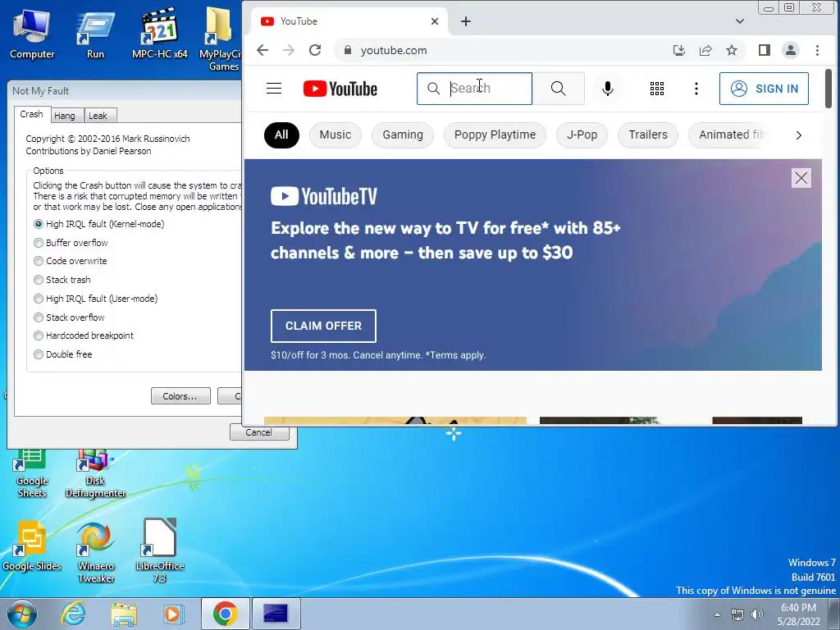840x630 pixels.
Task: Click the CLAIM OFFER button
Action: click(323, 326)
